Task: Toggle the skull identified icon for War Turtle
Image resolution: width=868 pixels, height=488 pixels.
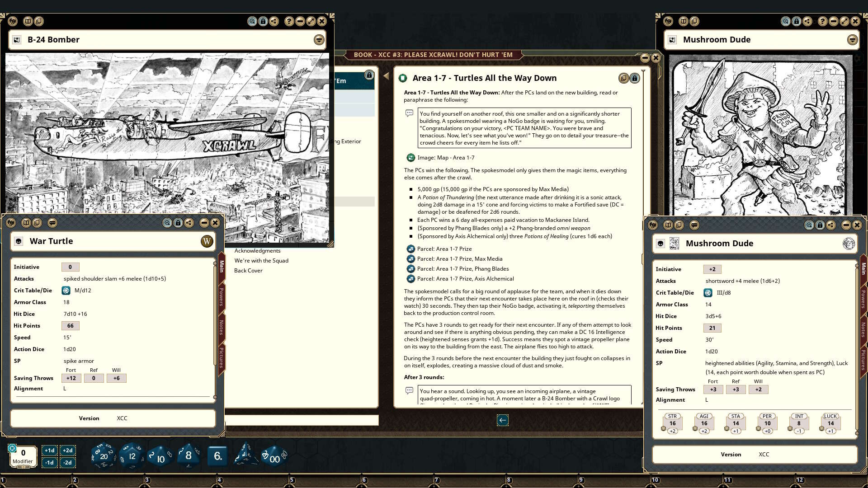Action: point(19,241)
